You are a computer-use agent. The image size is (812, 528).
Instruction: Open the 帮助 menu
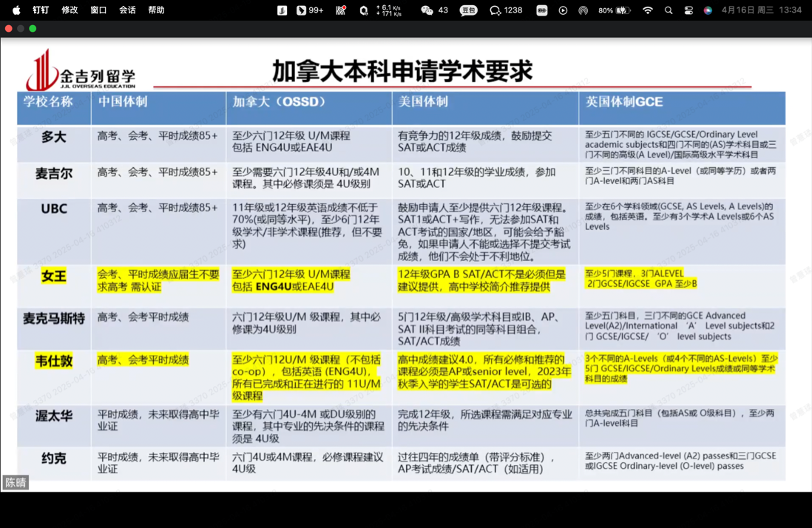pyautogui.click(x=156, y=10)
